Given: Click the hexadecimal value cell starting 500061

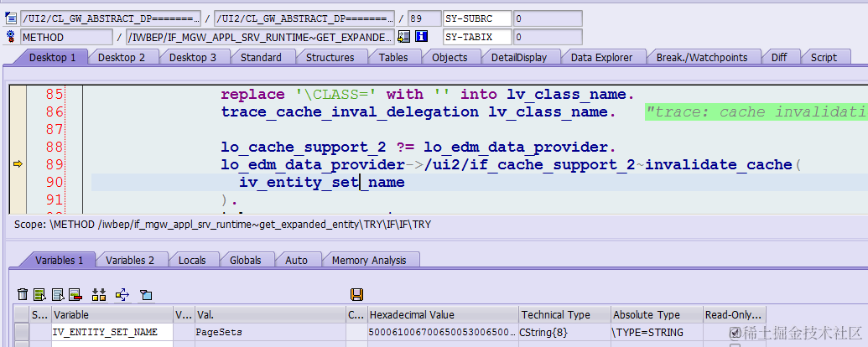Looking at the screenshot, I should (x=443, y=332).
